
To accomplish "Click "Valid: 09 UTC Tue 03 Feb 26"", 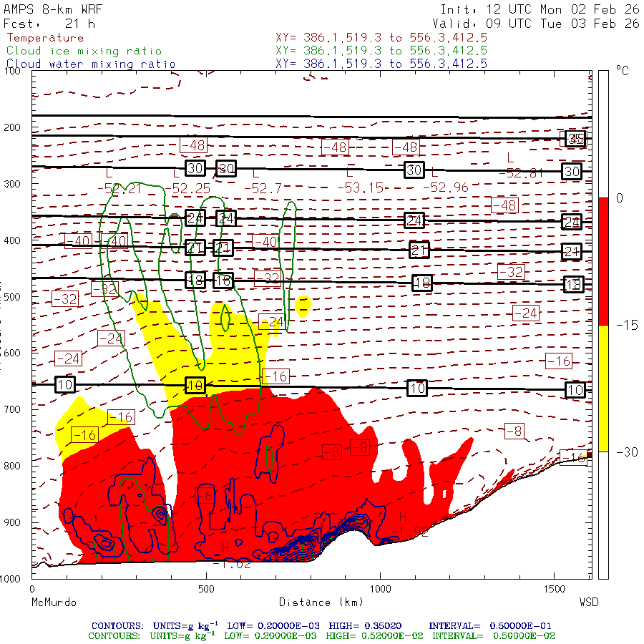I will coord(535,24).
